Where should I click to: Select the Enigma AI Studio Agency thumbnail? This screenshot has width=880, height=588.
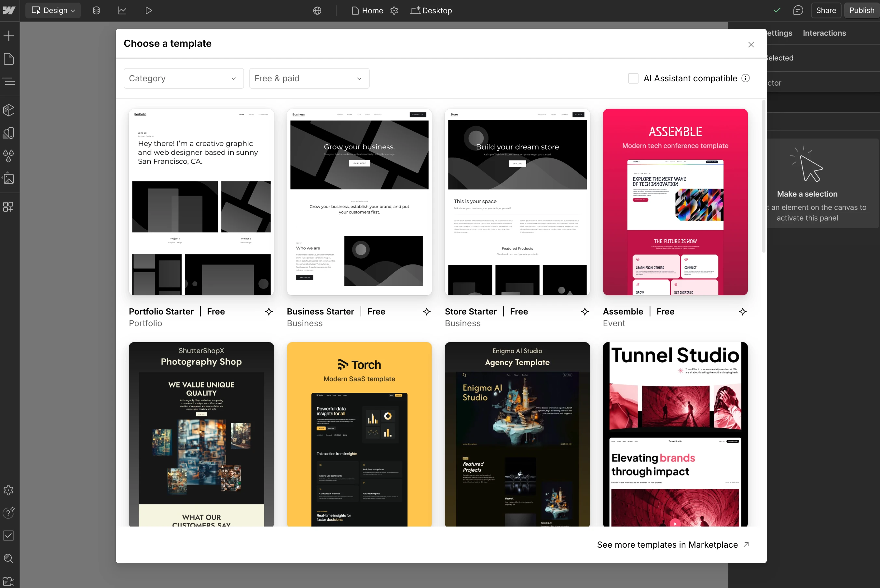(517, 434)
